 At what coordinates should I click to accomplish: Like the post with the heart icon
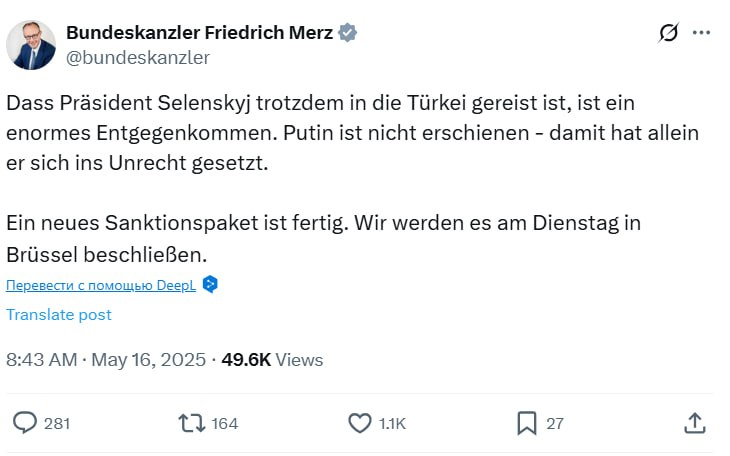pyautogui.click(x=359, y=423)
